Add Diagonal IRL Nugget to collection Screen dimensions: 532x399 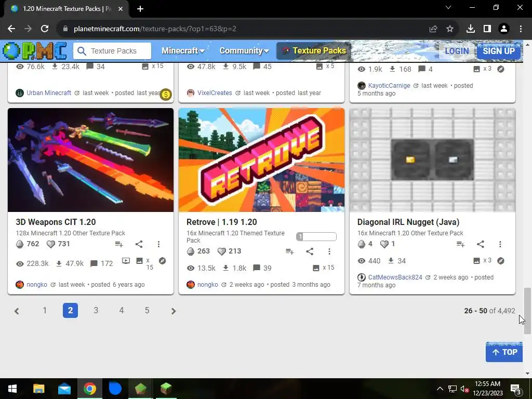coord(460,244)
